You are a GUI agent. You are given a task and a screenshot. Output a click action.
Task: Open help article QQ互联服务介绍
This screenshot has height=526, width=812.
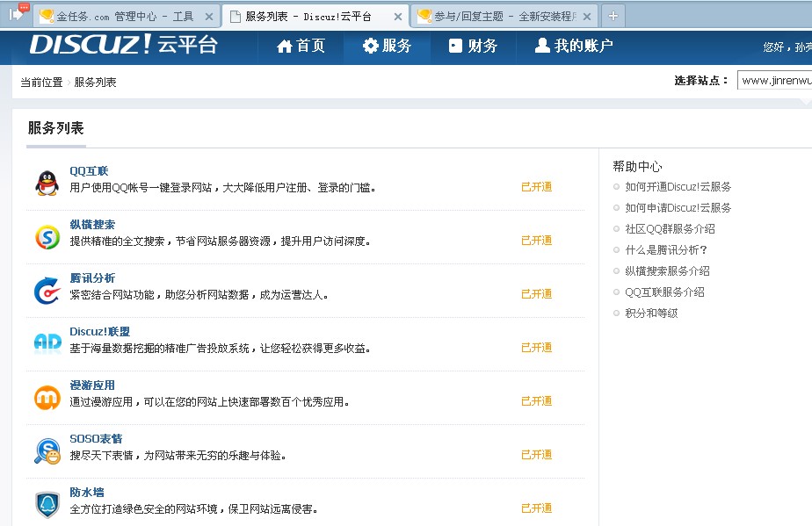point(665,292)
